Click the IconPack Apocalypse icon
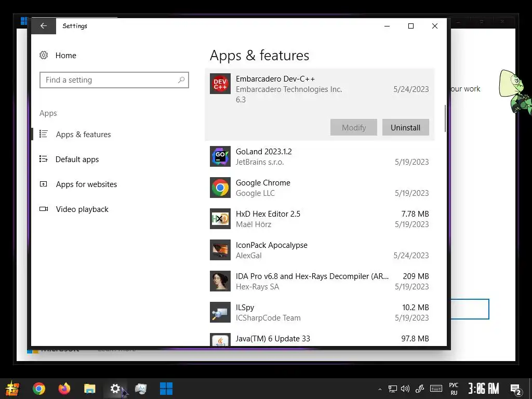The width and height of the screenshot is (532, 399). click(220, 250)
